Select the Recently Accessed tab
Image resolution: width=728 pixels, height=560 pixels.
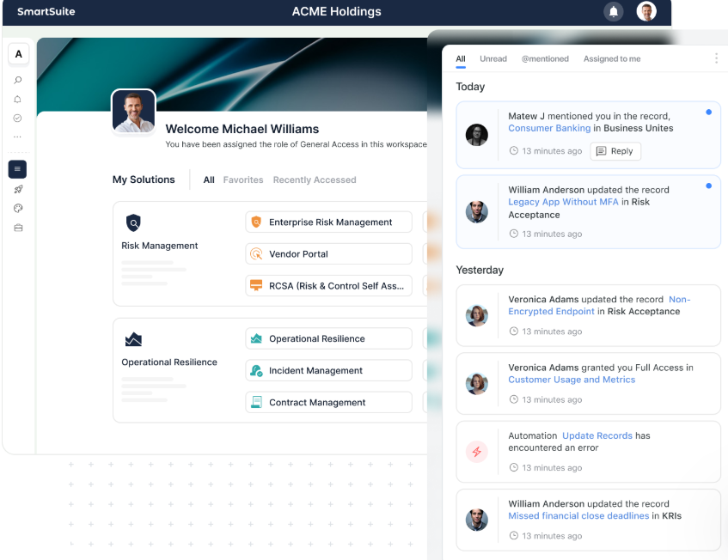pos(315,180)
